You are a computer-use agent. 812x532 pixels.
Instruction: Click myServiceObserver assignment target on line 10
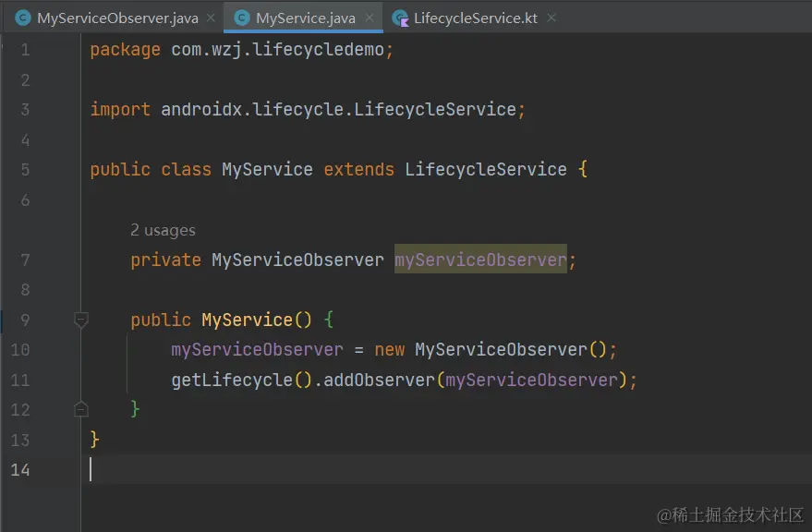click(258, 350)
